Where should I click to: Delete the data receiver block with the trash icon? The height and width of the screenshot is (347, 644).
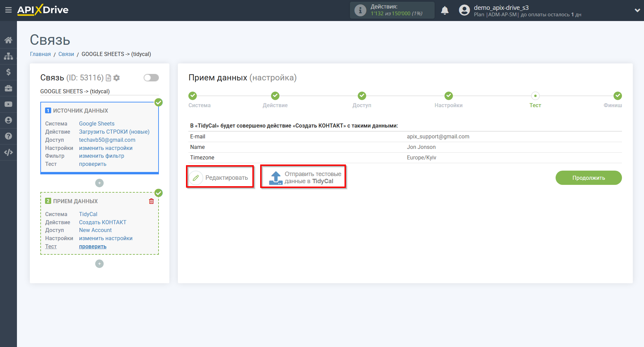[x=151, y=201]
